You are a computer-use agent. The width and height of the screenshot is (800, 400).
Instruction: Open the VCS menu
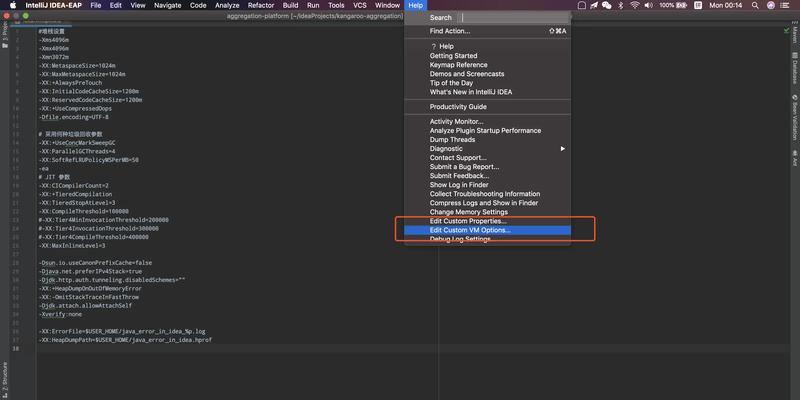click(x=360, y=5)
